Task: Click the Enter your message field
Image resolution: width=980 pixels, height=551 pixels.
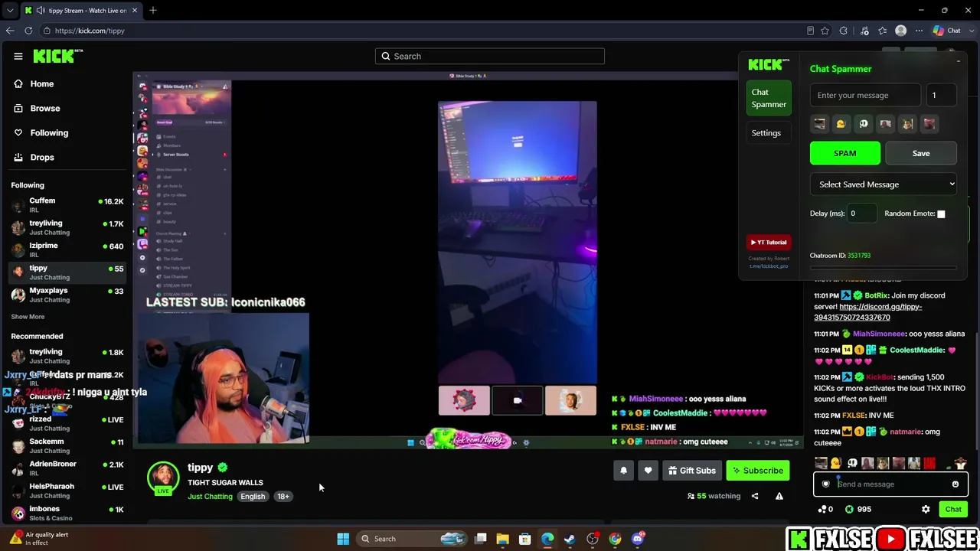Action: tap(865, 96)
